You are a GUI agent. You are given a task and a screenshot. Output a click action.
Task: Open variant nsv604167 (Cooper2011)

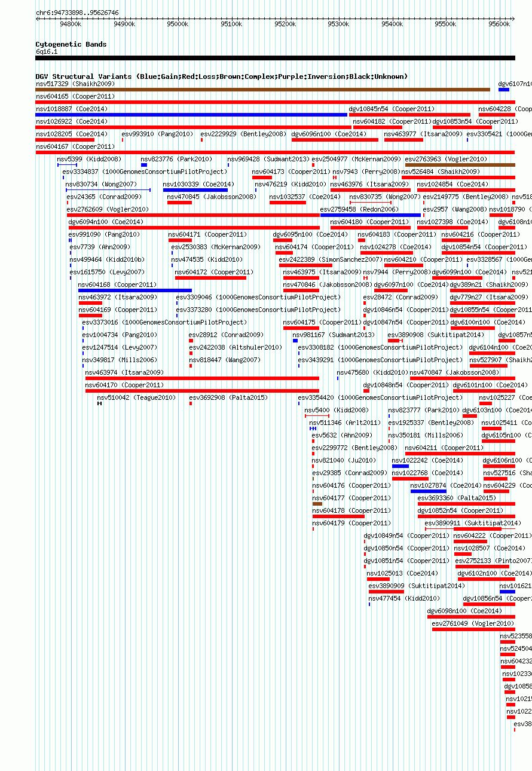(75, 146)
